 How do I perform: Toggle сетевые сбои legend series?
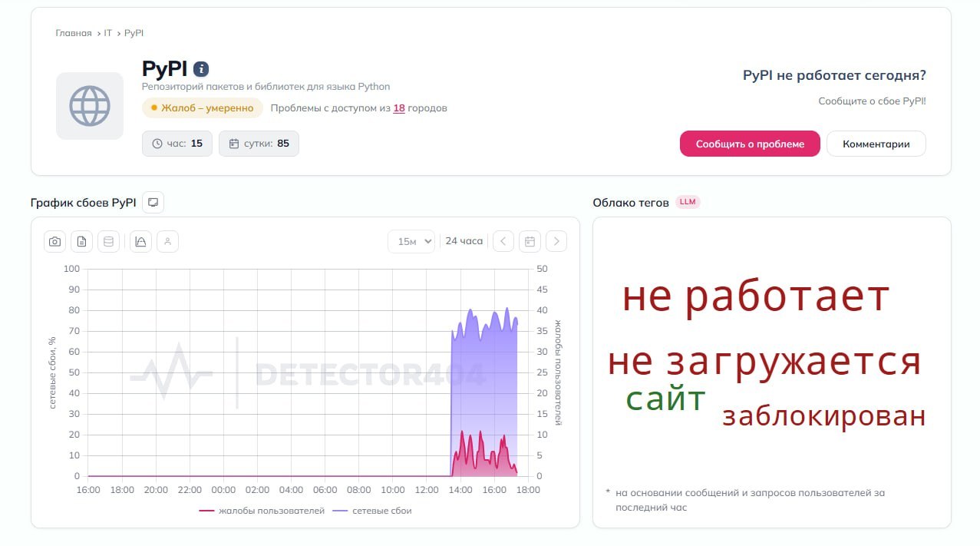[x=372, y=511]
